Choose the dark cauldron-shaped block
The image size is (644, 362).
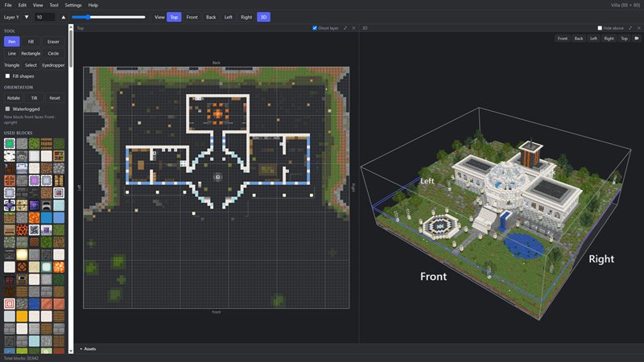point(47,205)
